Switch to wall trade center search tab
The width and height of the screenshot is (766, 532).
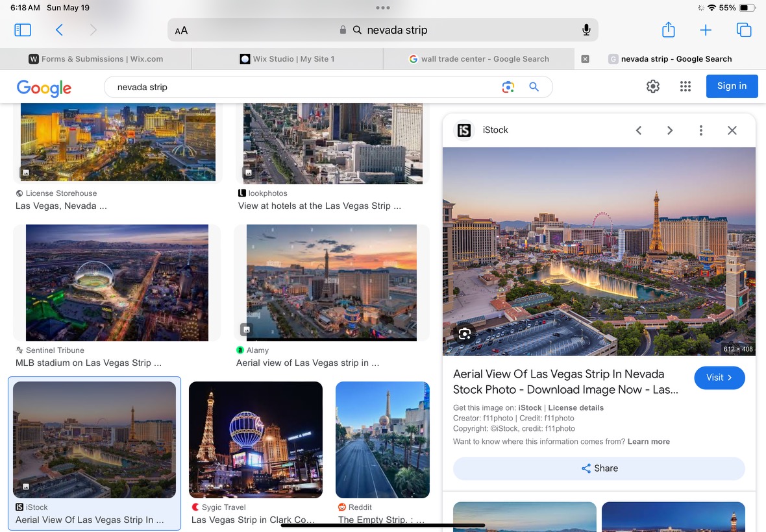pos(479,59)
